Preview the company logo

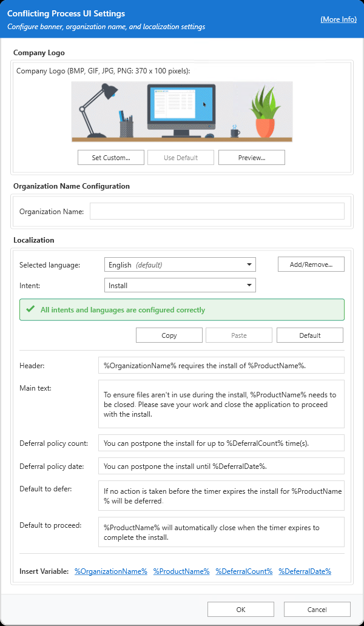pos(251,157)
